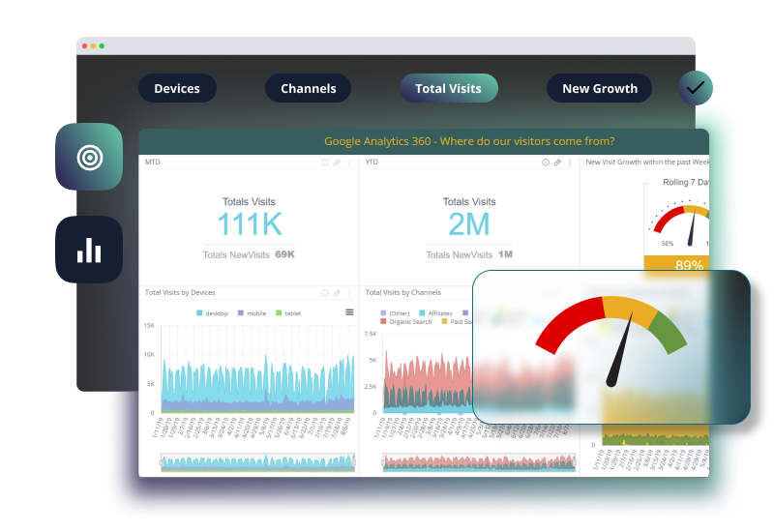Toggle the desktop series in the chart legend
The image size is (774, 532).
pos(214,313)
